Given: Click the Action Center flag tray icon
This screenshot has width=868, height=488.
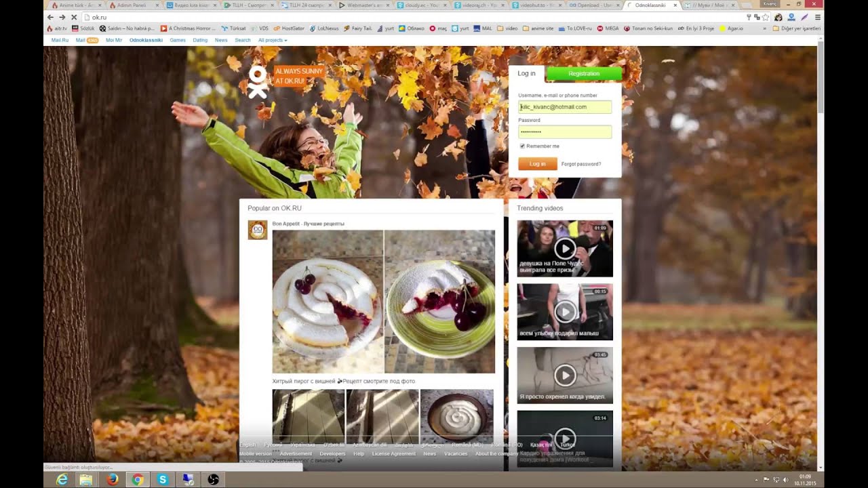Looking at the screenshot, I should coord(766,480).
